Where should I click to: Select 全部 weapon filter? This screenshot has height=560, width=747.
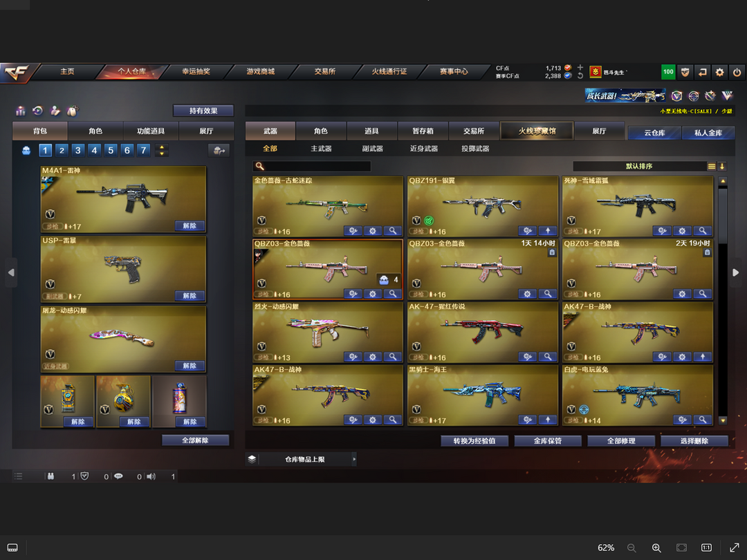pos(270,149)
